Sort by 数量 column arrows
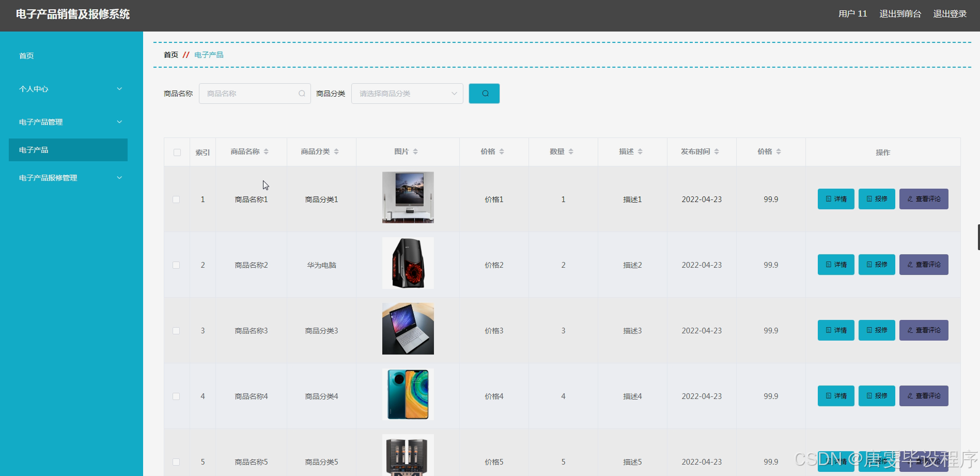The height and width of the screenshot is (476, 980). click(x=571, y=151)
